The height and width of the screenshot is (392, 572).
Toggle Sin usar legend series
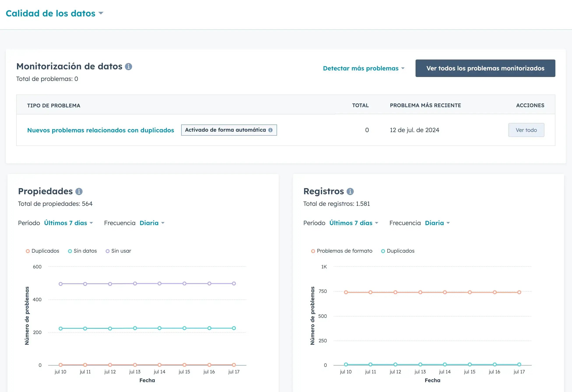[x=118, y=251]
